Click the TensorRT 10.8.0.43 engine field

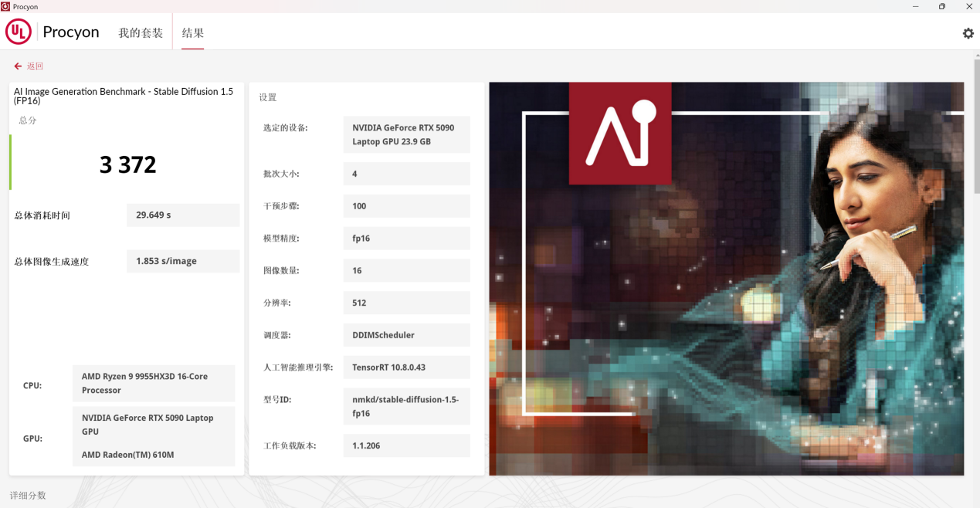406,367
